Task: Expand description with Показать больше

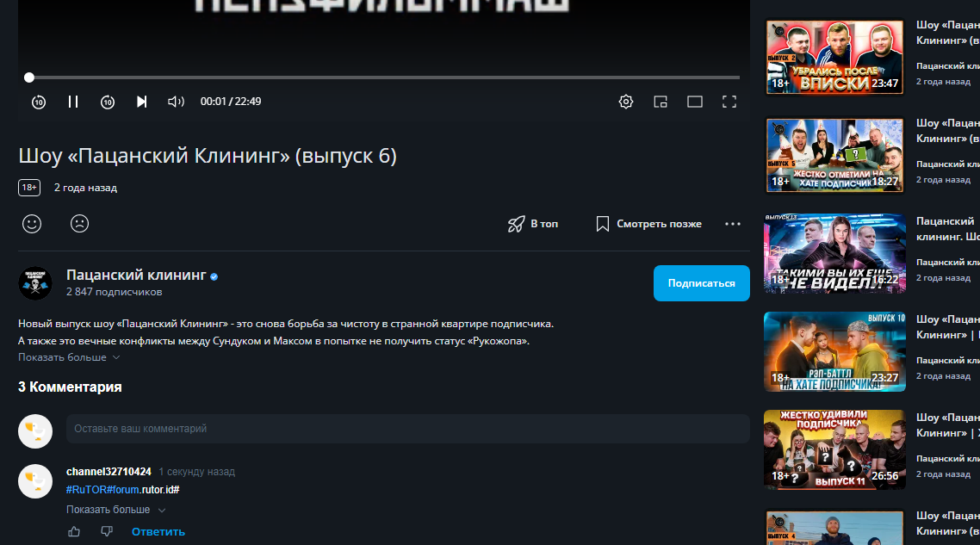Action: (69, 357)
